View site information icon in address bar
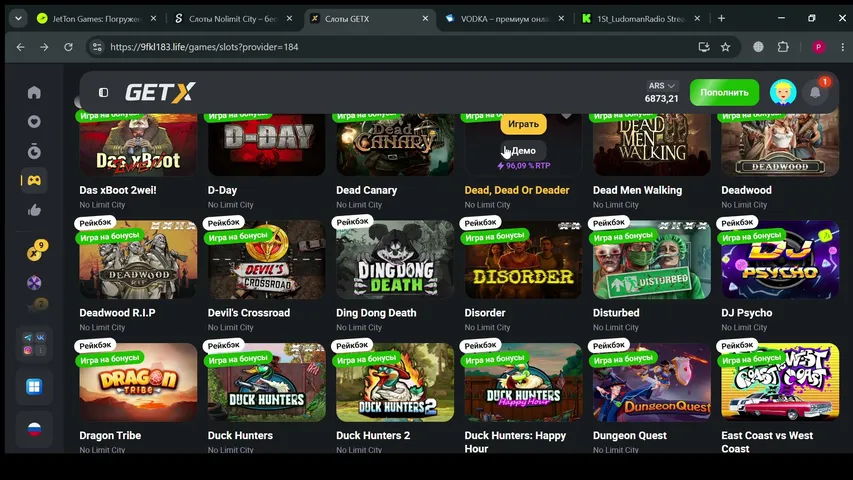This screenshot has height=480, width=853. (97, 47)
